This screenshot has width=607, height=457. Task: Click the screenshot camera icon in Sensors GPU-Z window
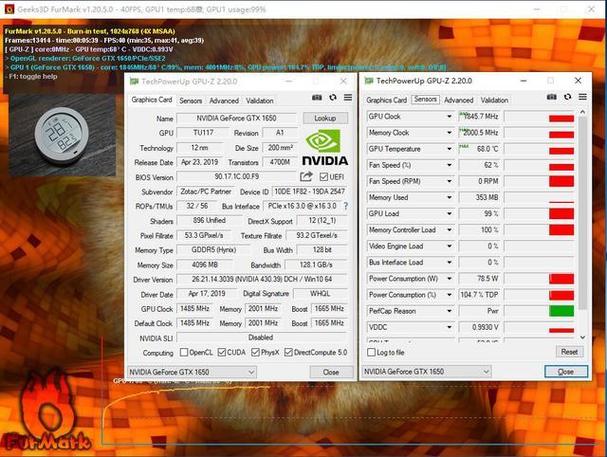click(x=552, y=97)
